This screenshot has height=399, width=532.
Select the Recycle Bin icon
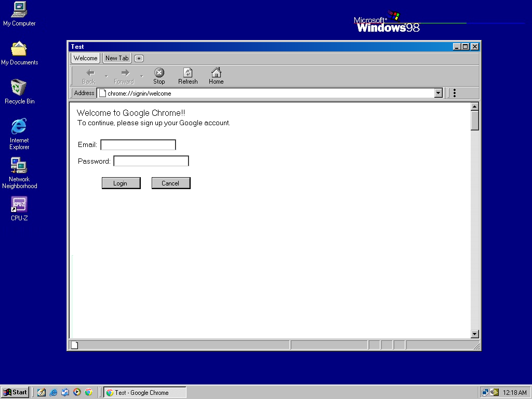click(18, 87)
